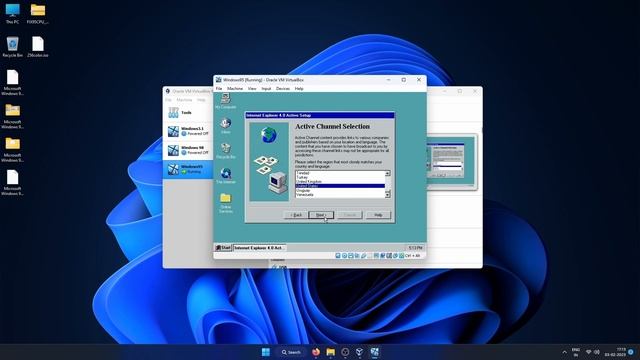Viewport: 640px width, 360px height.
Task: Show hidden system tray icons
Action: point(564,352)
